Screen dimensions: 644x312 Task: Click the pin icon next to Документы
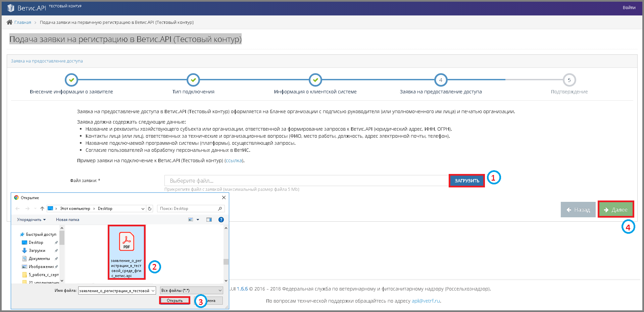pyautogui.click(x=56, y=259)
